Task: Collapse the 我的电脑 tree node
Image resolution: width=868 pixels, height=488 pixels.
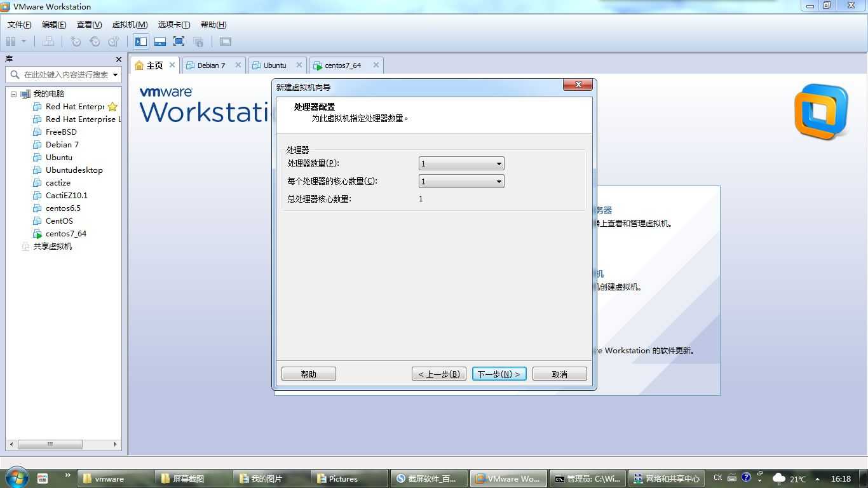Action: click(13, 94)
